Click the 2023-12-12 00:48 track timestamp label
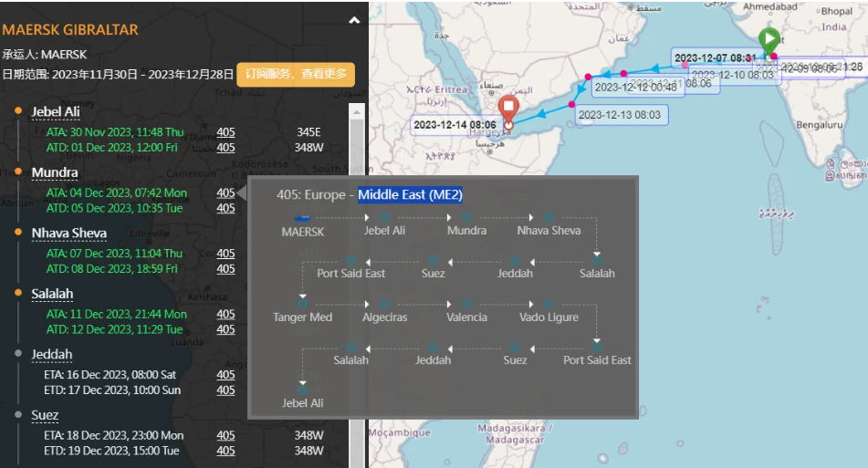Screen dimensions: 868x468 [x=636, y=87]
